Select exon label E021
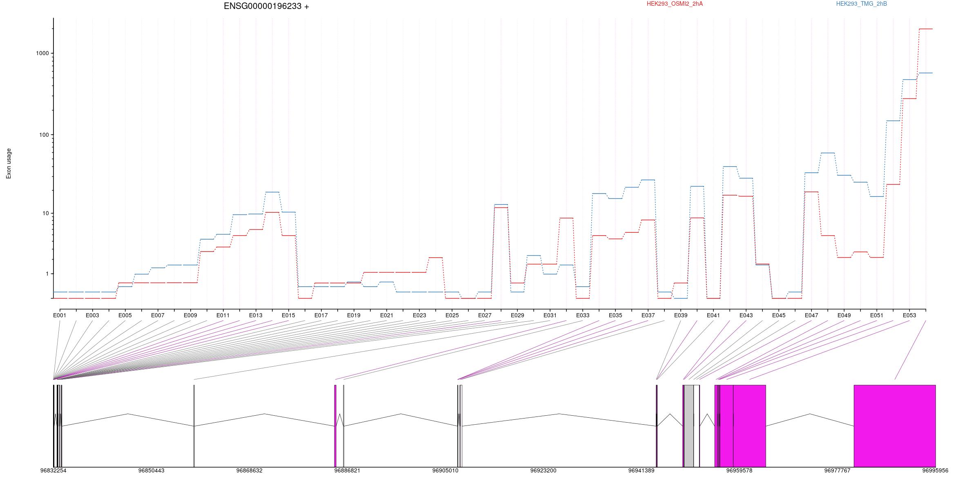The image size is (980, 490). 387,315
